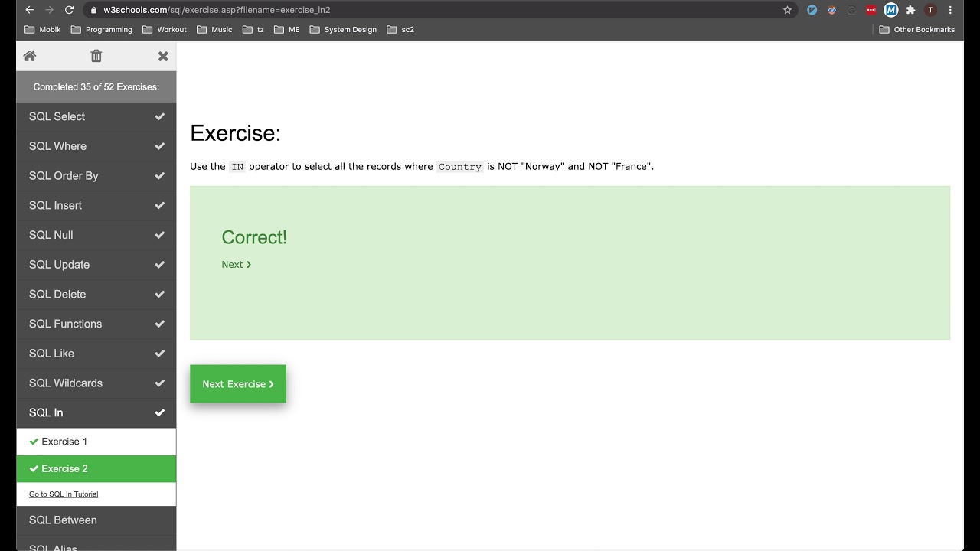Screen dimensions: 980x551
Task: Expand SQL Between section
Action: (x=96, y=520)
